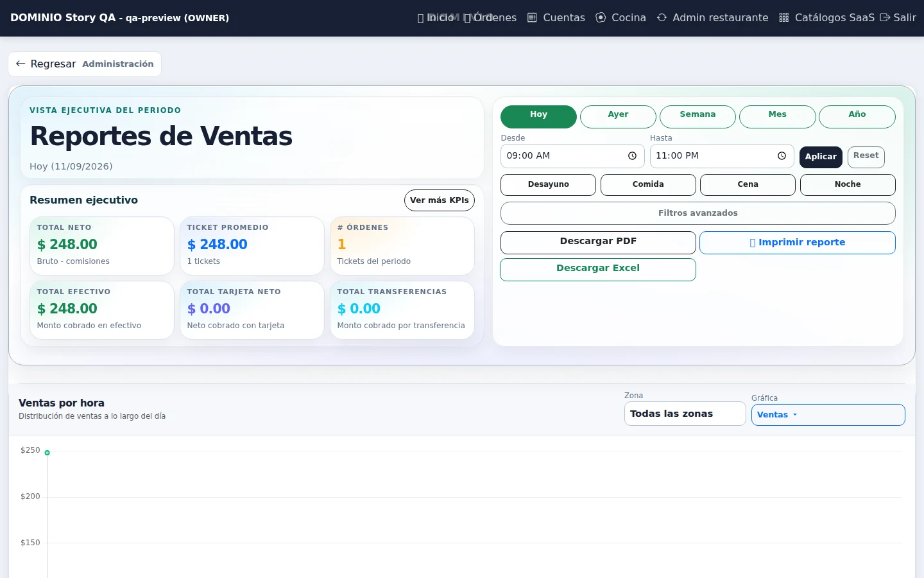Click the Desde time field showing 09:00 AM
This screenshot has height=578, width=924.
572,156
